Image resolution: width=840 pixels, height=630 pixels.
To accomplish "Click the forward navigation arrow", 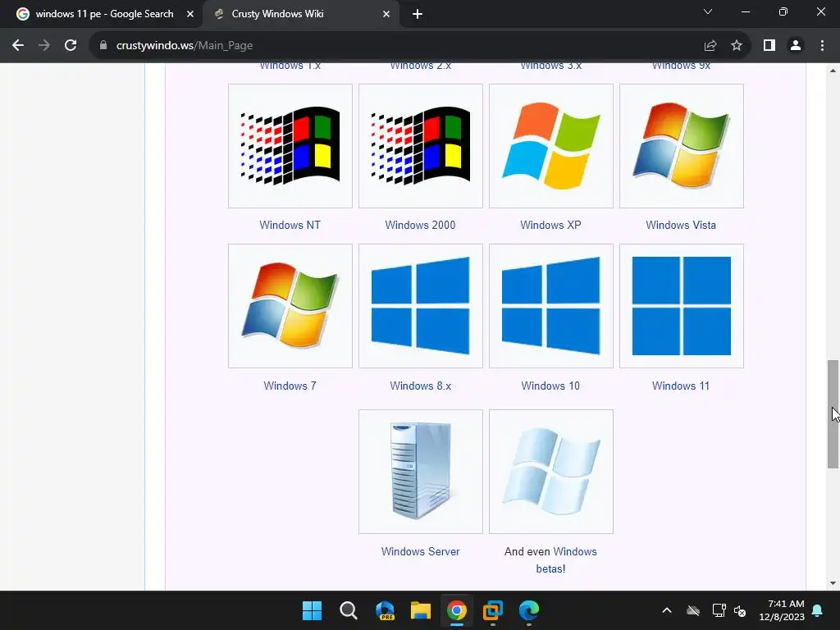I will click(x=44, y=46).
